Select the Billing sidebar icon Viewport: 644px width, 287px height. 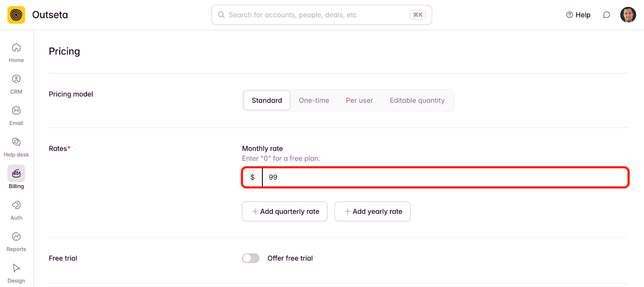click(x=16, y=173)
